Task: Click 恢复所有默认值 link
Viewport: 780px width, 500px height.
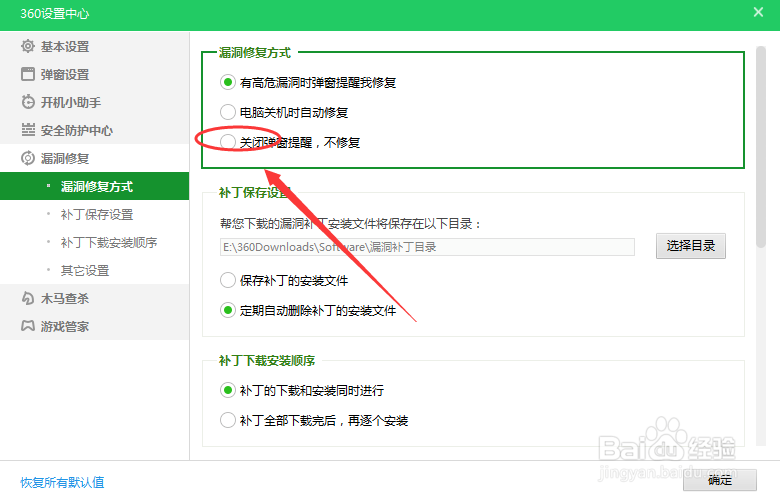Action: click(62, 482)
